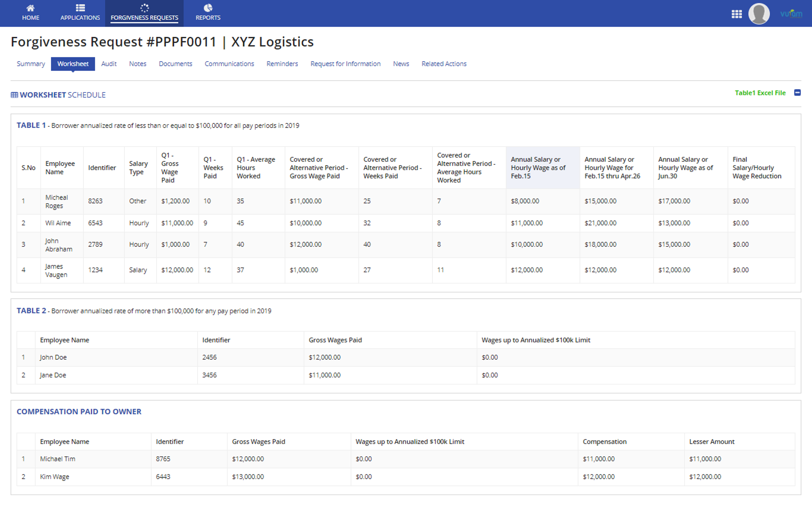The height and width of the screenshot is (508, 812).
Task: Collapse the Worksheet Schedule section
Action: click(x=797, y=92)
